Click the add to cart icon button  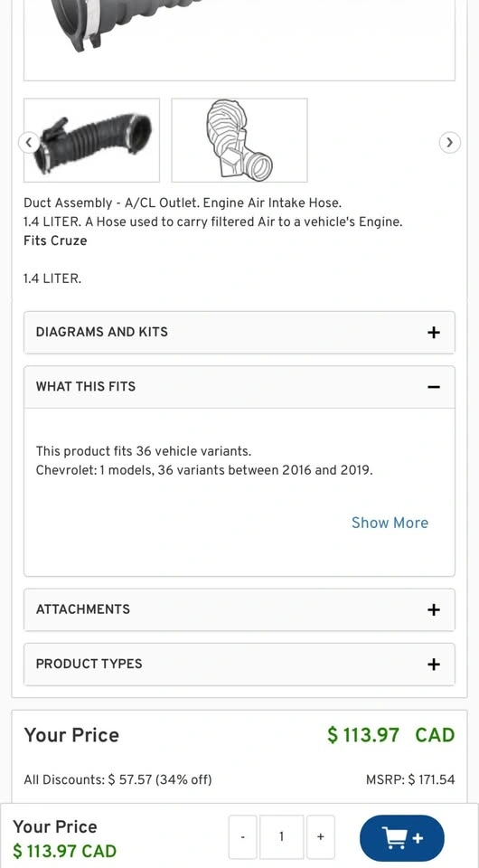click(x=401, y=837)
